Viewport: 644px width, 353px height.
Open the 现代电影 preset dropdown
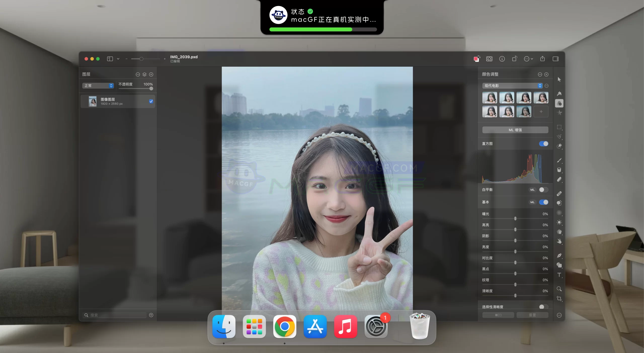pos(512,86)
